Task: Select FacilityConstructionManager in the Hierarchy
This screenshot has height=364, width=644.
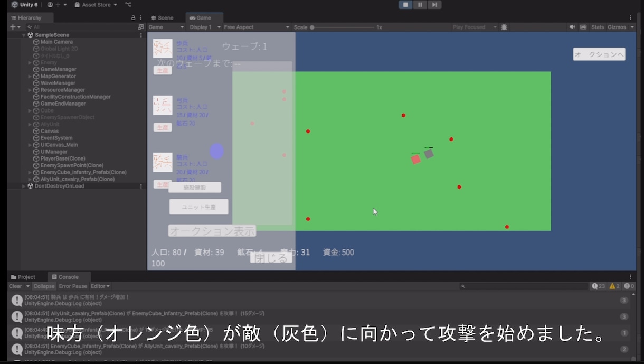Action: pos(75,97)
